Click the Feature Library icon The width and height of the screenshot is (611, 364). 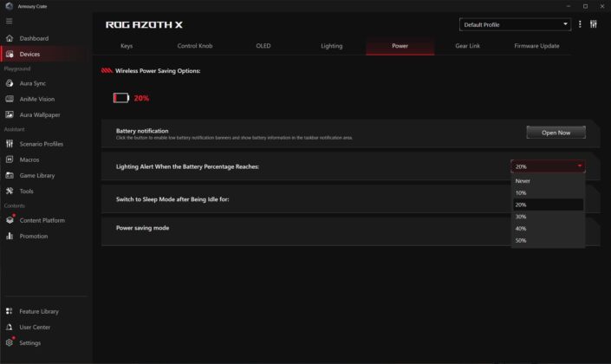point(10,311)
